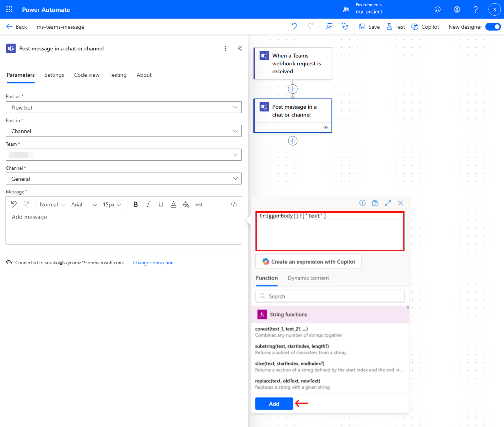The image size is (504, 427).
Task: Click the plus to insert a new action
Action: pyautogui.click(x=293, y=141)
